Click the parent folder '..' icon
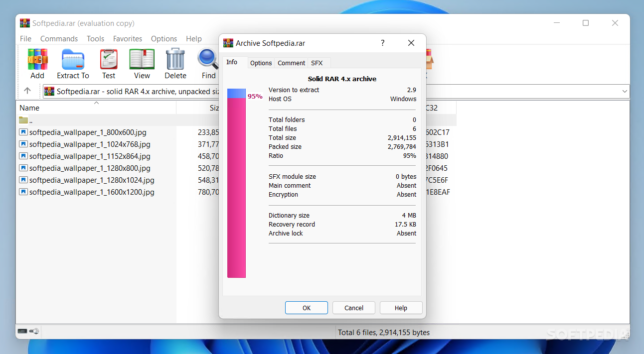The image size is (644, 354). 23,120
